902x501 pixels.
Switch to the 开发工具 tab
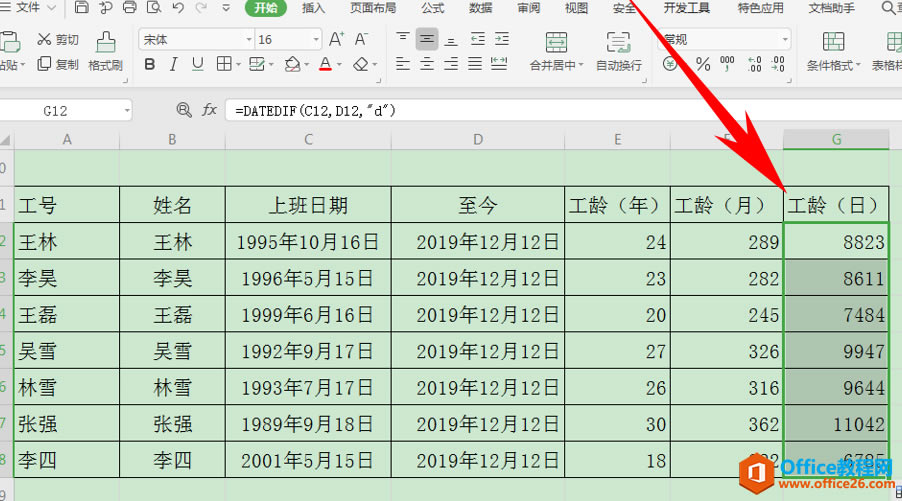pyautogui.click(x=686, y=8)
